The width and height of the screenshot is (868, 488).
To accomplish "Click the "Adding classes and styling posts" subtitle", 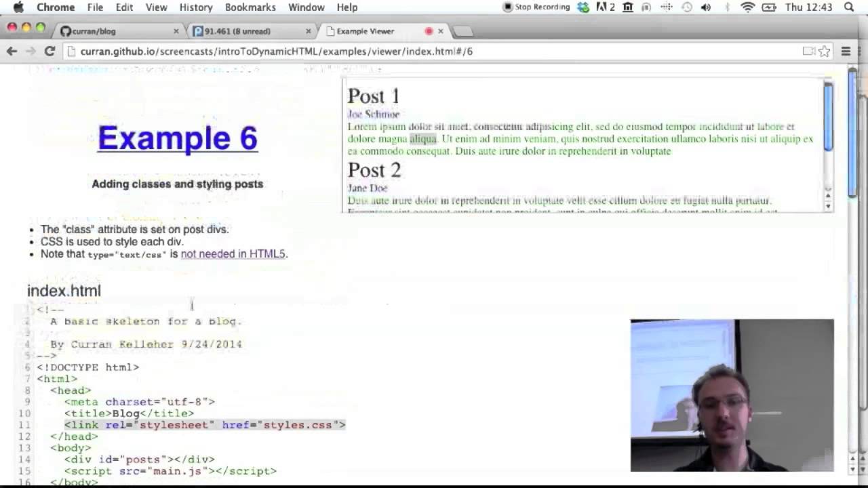I will tap(178, 184).
